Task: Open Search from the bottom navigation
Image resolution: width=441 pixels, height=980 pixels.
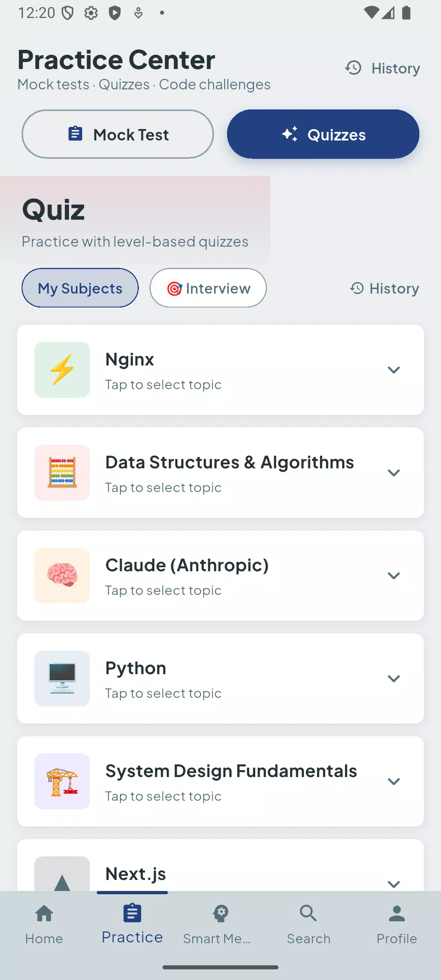Action: [308, 925]
